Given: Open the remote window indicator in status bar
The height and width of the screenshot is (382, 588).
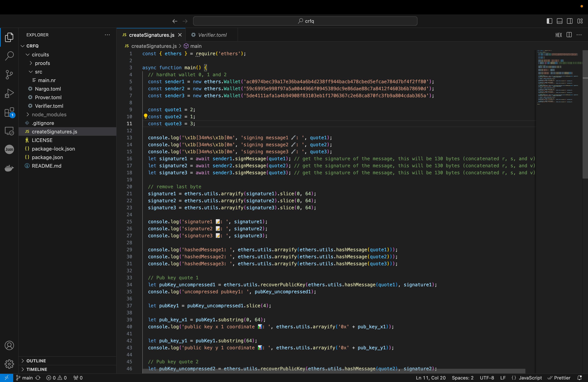Looking at the screenshot, I should 6,378.
